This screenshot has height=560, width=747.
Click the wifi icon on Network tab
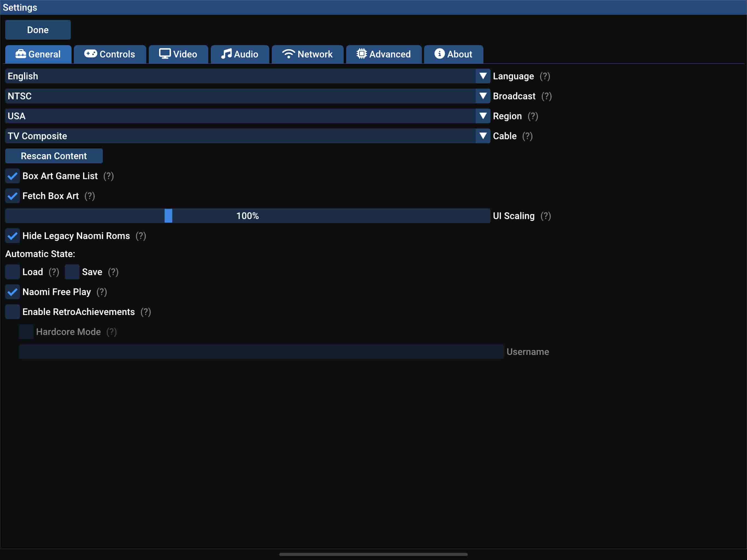[x=288, y=54]
